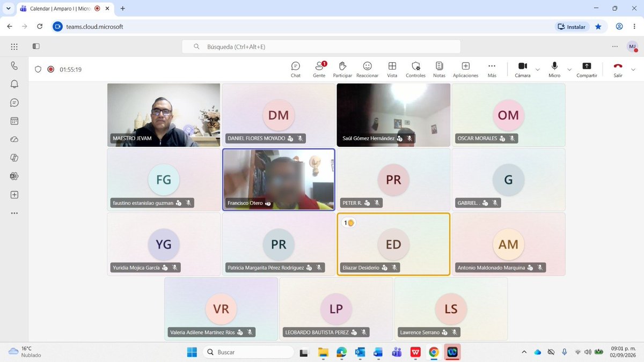Open Calendar in the Teams sidebar
Image resolution: width=644 pixels, height=362 pixels.
pos(14,121)
